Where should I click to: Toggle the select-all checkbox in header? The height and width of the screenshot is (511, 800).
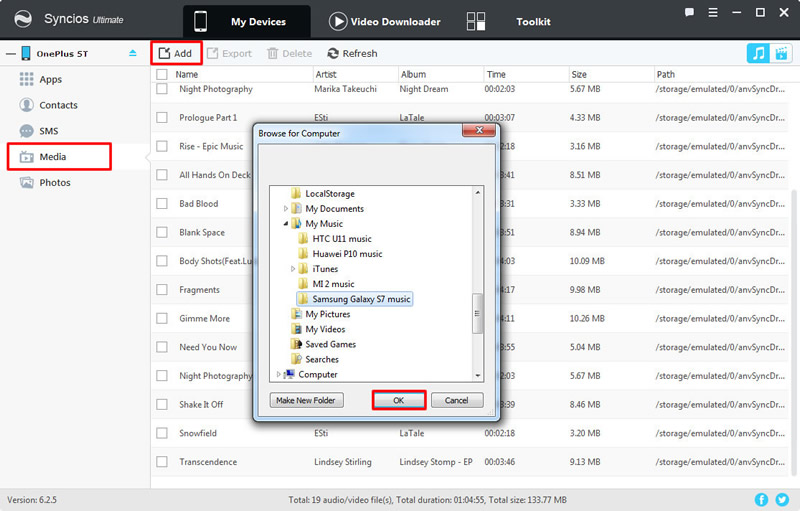pos(162,74)
